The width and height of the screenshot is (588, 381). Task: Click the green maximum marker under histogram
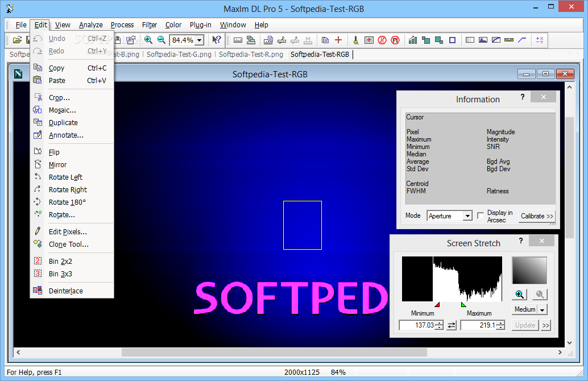point(463,304)
